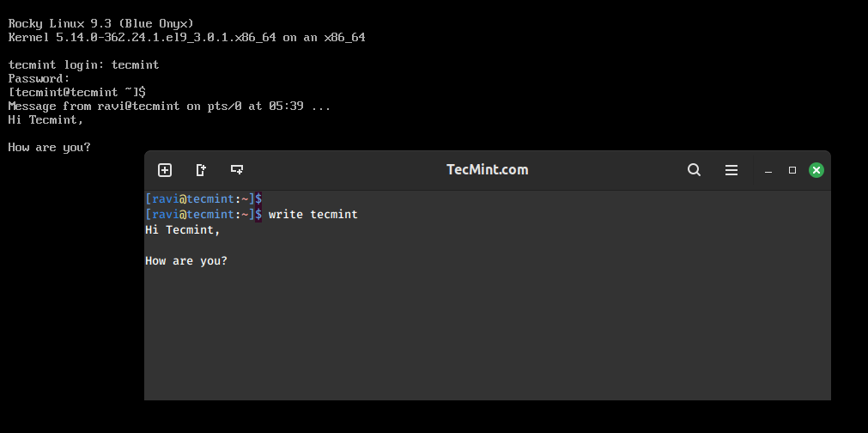
Task: Click the TecMint.com window title
Action: 487,169
